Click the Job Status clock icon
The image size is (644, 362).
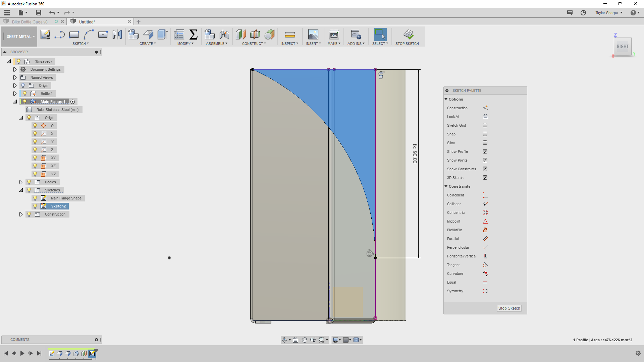[583, 13]
